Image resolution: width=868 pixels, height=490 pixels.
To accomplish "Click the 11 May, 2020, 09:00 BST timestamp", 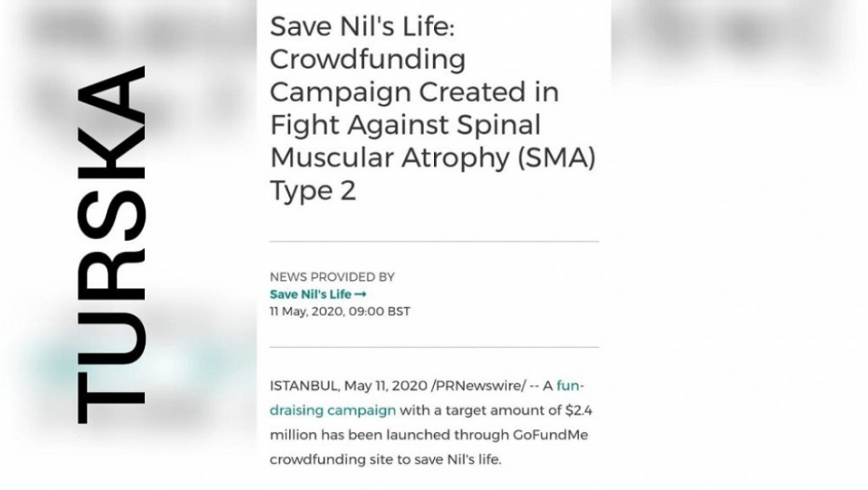I will pyautogui.click(x=340, y=311).
